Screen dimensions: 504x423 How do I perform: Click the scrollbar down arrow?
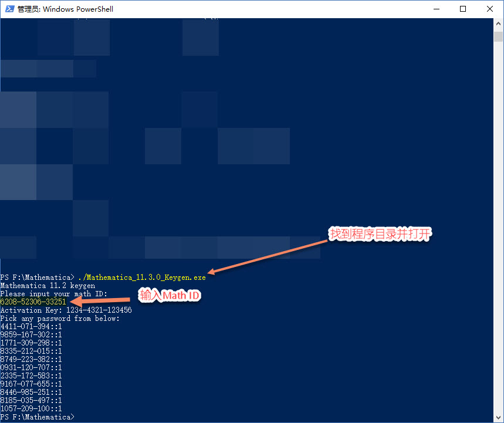coord(498,417)
